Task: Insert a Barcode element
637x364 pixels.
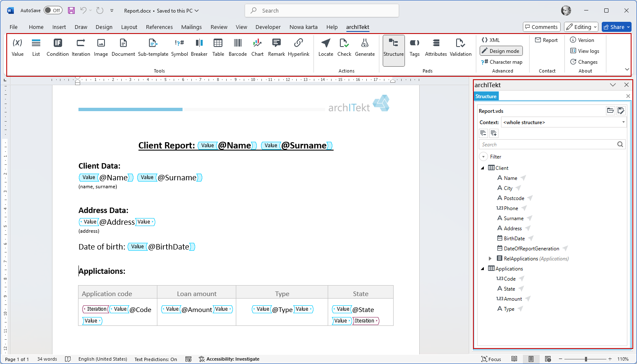Action: pos(238,47)
